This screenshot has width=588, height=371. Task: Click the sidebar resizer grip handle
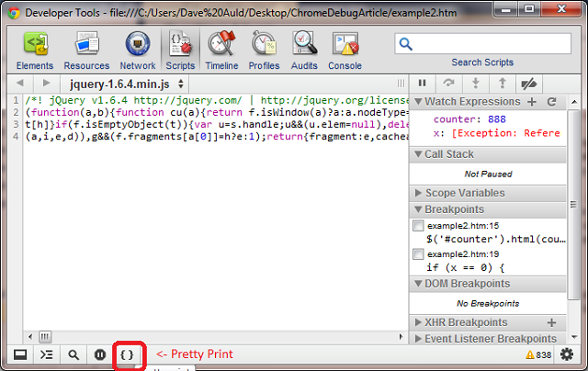point(401,84)
